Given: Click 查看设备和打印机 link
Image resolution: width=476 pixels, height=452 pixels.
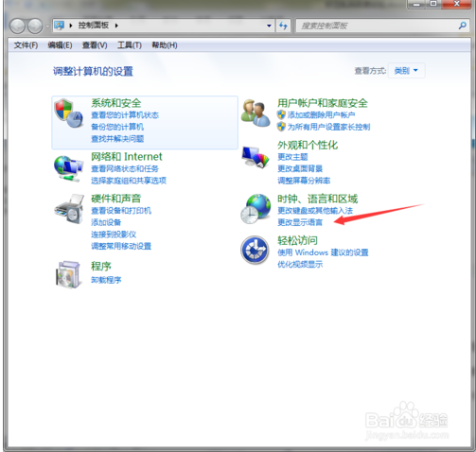Looking at the screenshot, I should pyautogui.click(x=121, y=211).
